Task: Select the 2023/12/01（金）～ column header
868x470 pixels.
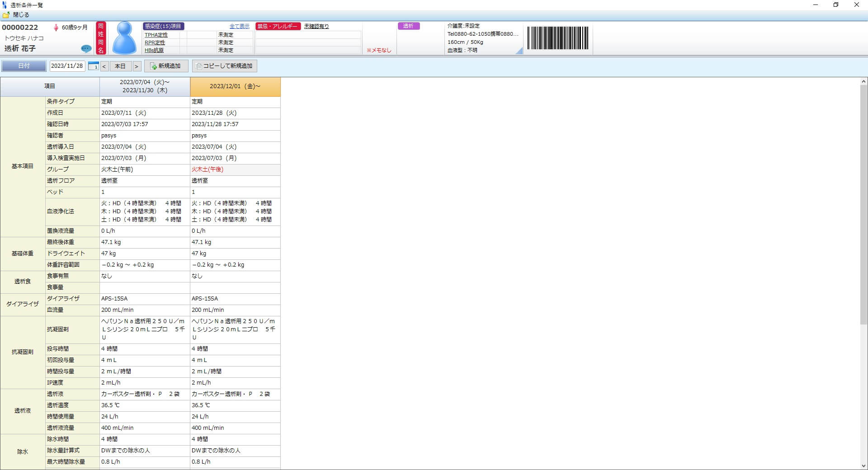Action: 235,86
